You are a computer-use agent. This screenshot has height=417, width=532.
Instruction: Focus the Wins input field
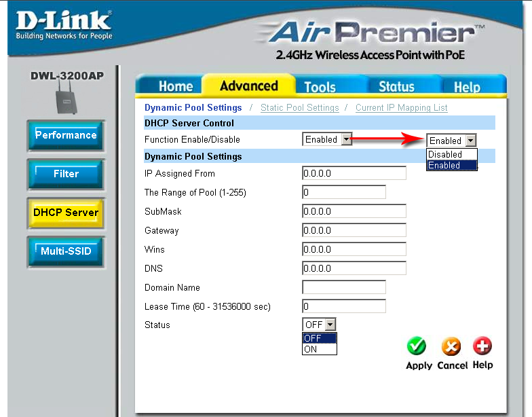point(354,249)
